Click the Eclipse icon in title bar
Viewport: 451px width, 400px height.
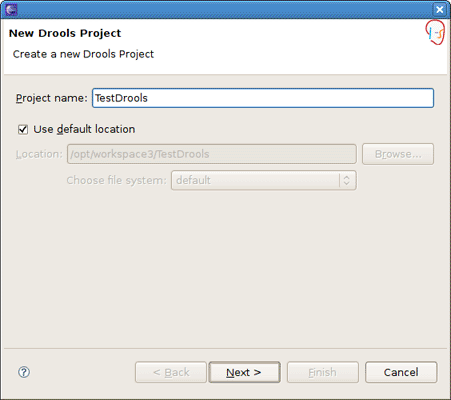(x=11, y=9)
